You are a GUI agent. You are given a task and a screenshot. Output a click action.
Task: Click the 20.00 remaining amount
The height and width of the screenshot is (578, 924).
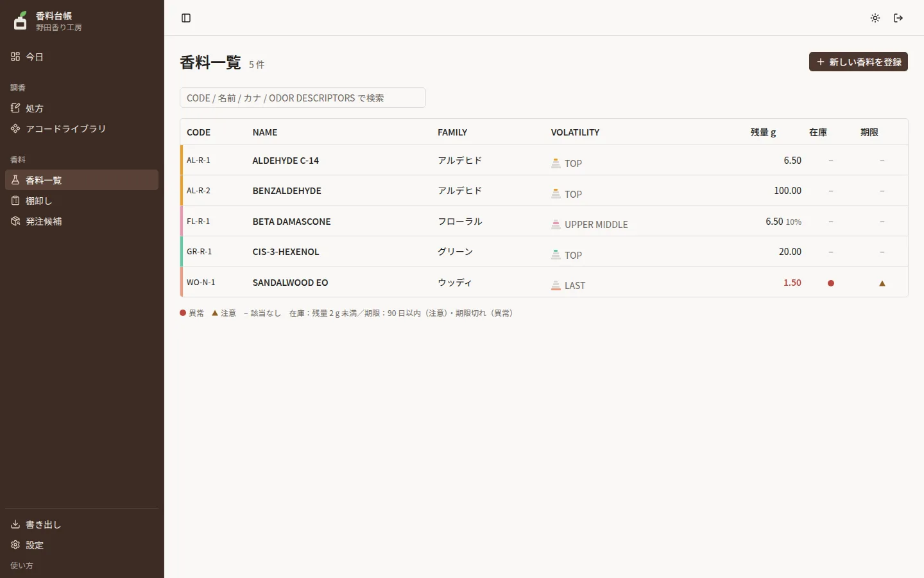click(x=790, y=252)
